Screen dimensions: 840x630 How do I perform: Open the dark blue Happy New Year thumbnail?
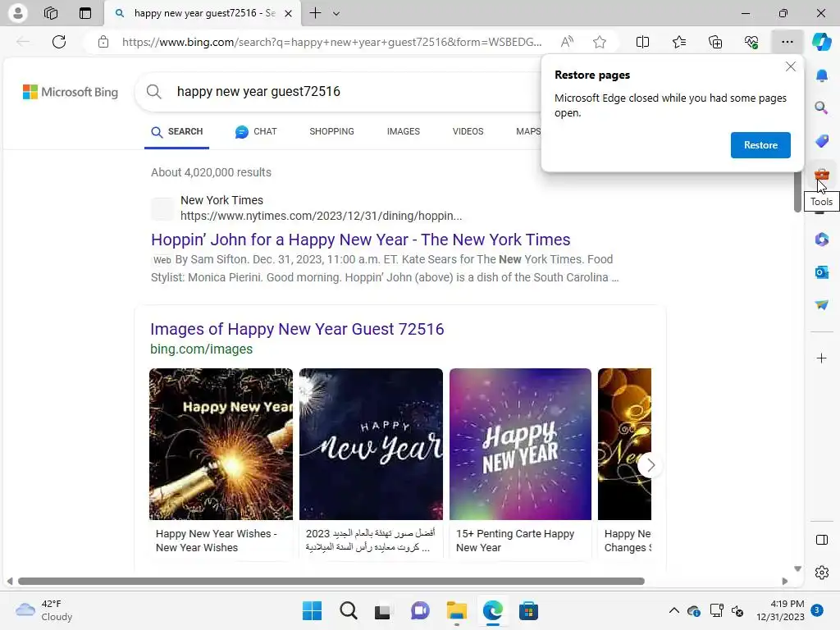coord(372,444)
